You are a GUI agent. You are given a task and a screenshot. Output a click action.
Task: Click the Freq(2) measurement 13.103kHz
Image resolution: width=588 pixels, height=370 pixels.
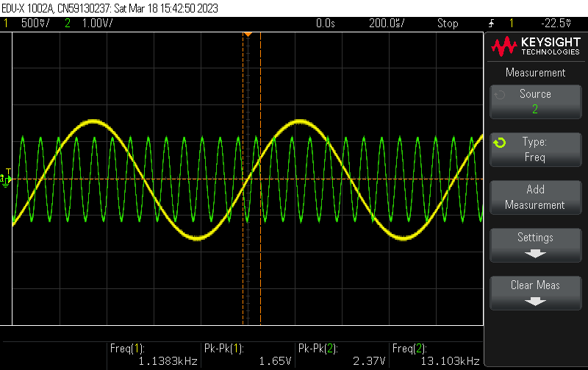coord(450,361)
